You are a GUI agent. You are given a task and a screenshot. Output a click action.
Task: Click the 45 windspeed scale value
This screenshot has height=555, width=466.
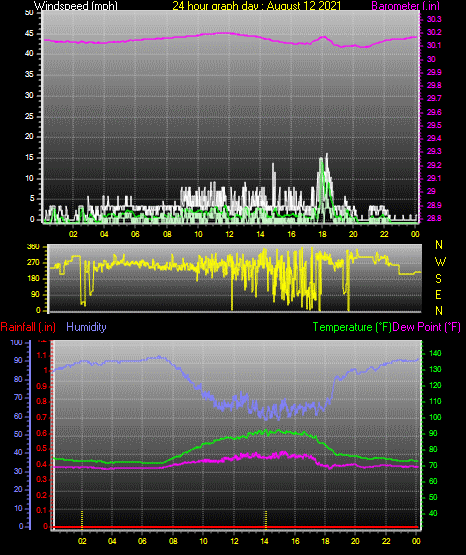(29, 34)
